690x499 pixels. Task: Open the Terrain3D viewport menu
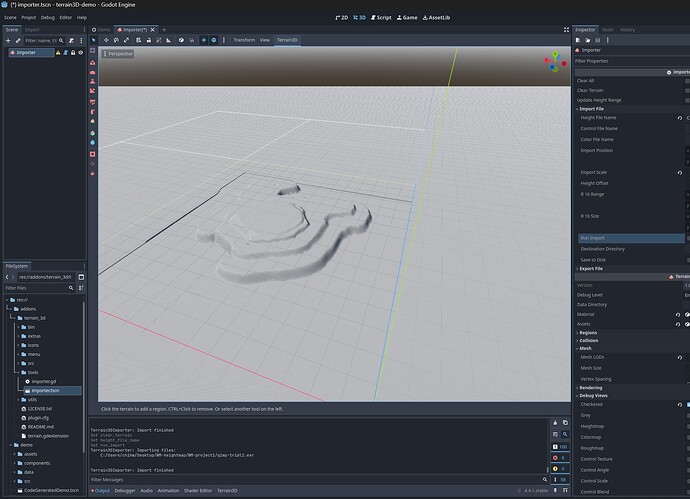pos(287,40)
